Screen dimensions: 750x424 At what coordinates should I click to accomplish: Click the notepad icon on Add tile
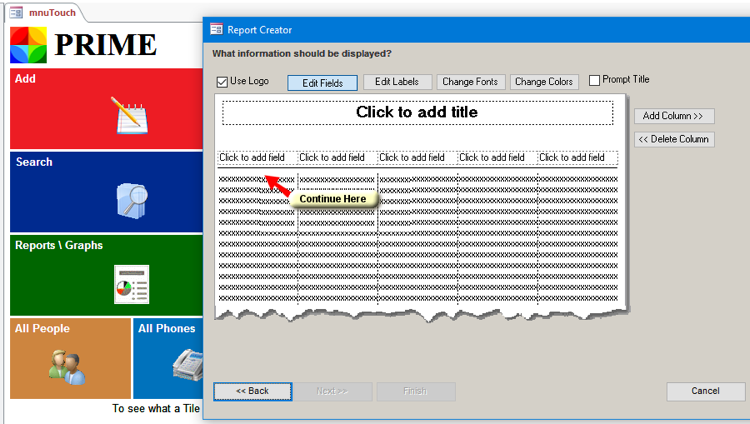coord(130,116)
